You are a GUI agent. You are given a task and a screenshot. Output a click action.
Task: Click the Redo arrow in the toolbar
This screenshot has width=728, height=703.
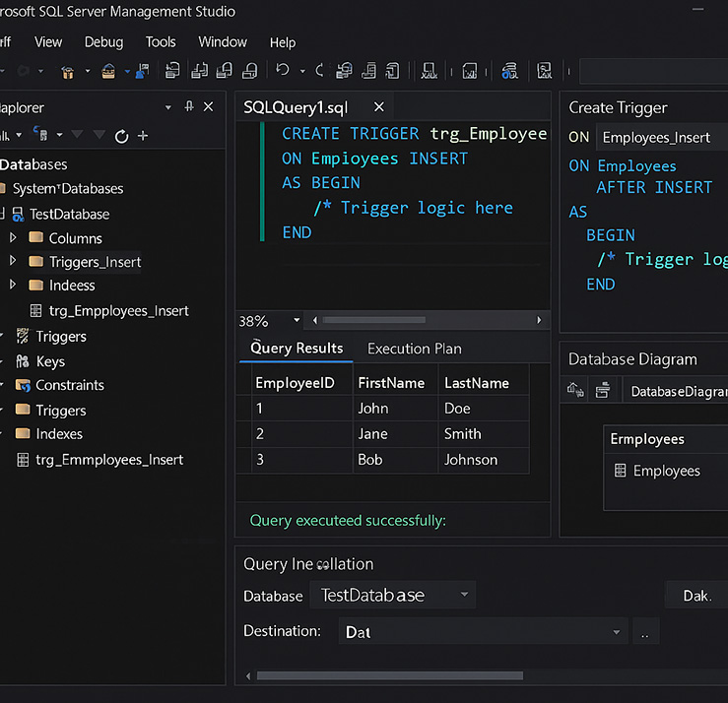click(319, 71)
